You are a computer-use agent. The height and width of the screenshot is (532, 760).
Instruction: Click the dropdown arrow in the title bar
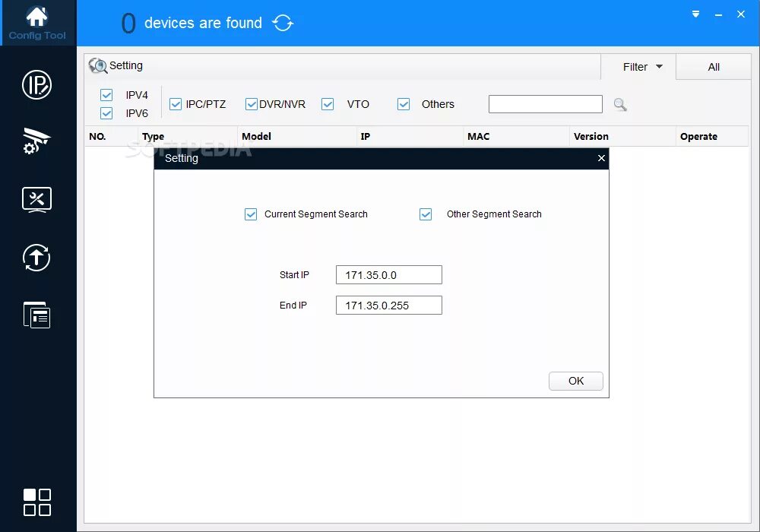[x=695, y=14]
